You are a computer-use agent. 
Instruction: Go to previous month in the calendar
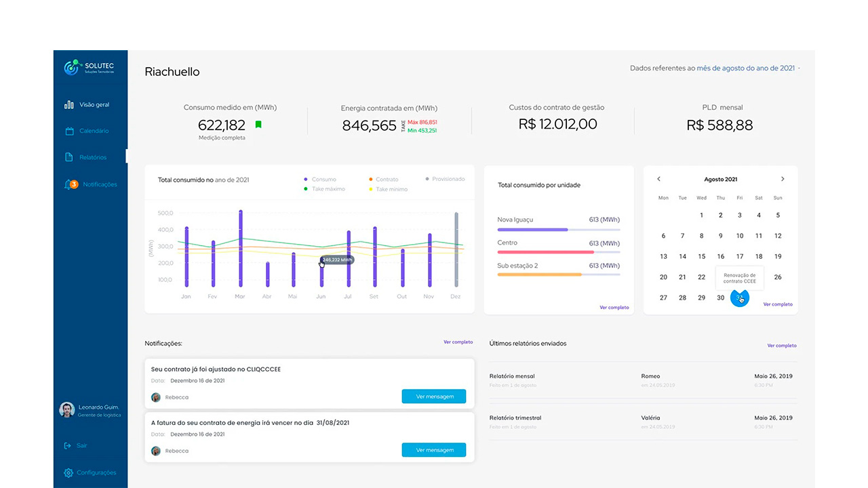[658, 179]
